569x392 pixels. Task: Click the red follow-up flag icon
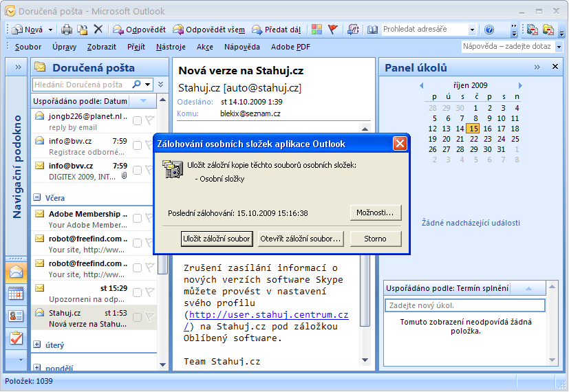click(333, 29)
